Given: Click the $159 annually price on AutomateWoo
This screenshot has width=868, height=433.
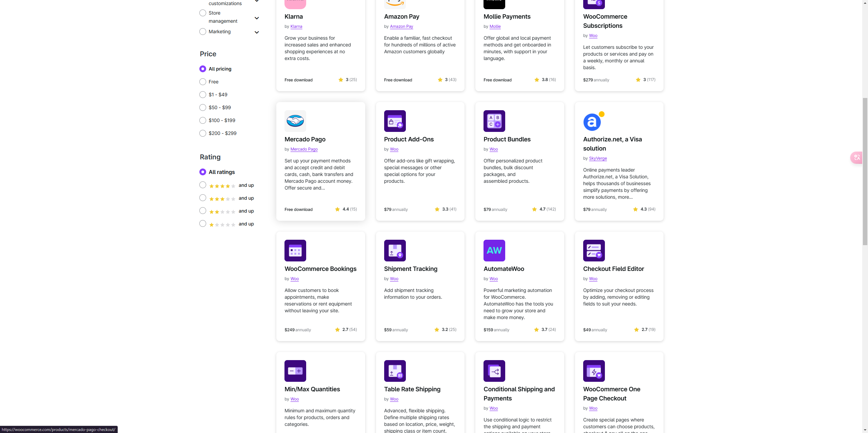Looking at the screenshot, I should pos(496,330).
